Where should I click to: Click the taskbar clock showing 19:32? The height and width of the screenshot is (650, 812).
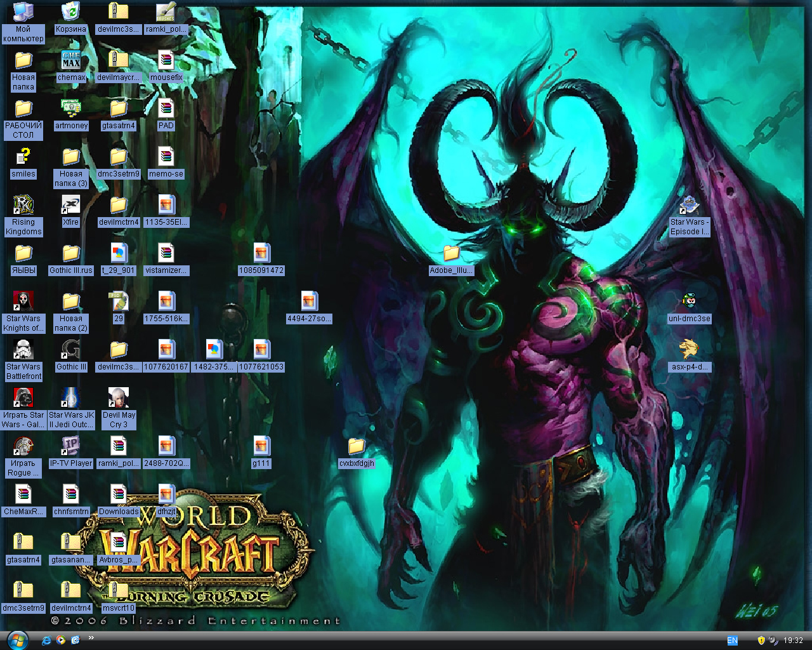pyautogui.click(x=793, y=640)
